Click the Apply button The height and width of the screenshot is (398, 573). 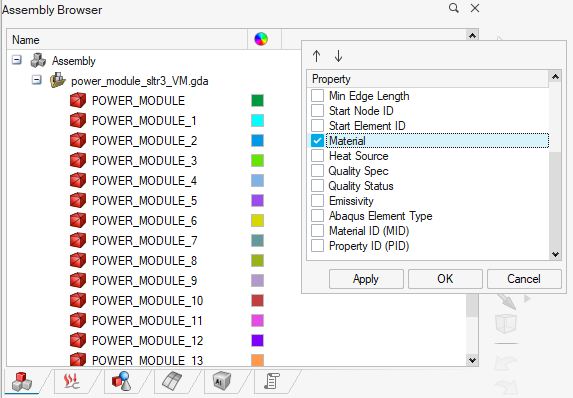click(366, 279)
